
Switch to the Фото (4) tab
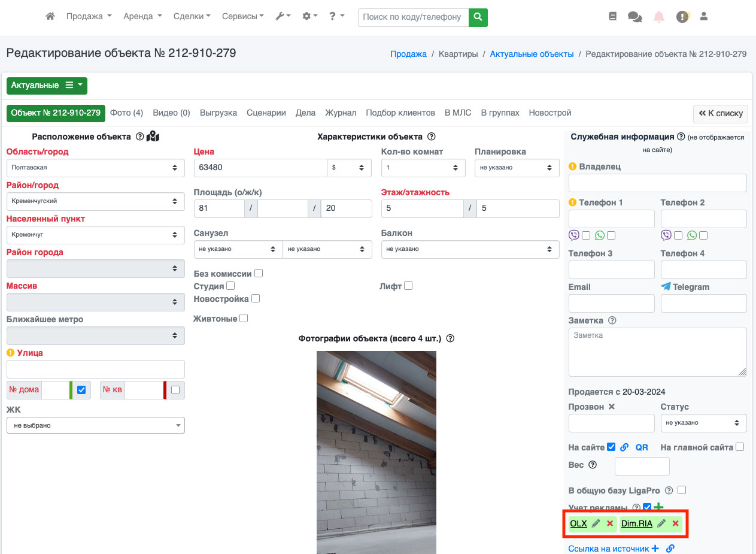click(126, 113)
